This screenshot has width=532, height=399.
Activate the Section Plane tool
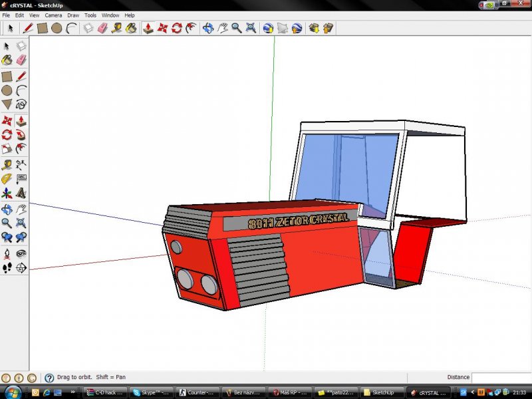(21, 268)
